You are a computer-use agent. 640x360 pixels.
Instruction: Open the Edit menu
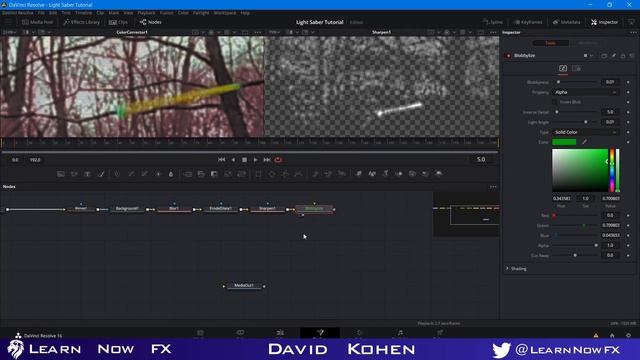[x=53, y=13]
